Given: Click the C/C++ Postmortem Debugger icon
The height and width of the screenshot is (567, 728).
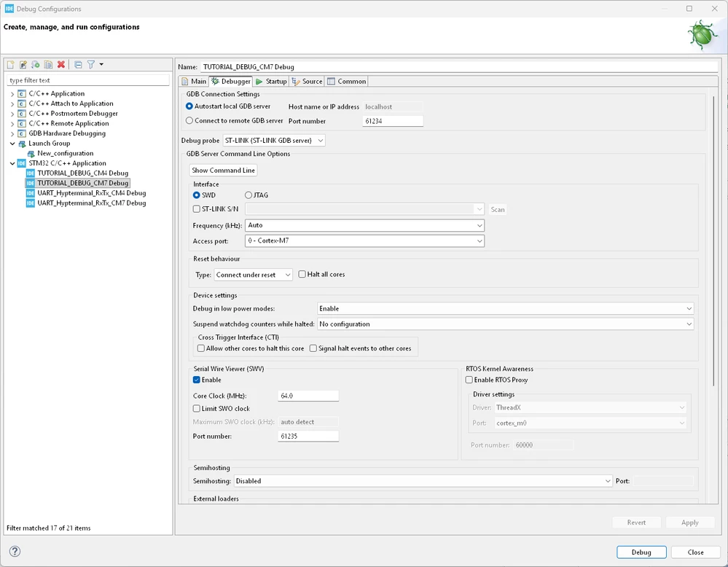Looking at the screenshot, I should click(21, 114).
